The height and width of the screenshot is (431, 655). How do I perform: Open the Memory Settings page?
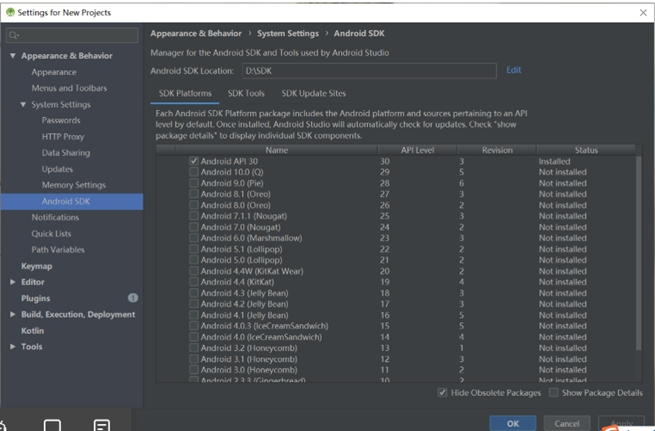[x=74, y=185]
